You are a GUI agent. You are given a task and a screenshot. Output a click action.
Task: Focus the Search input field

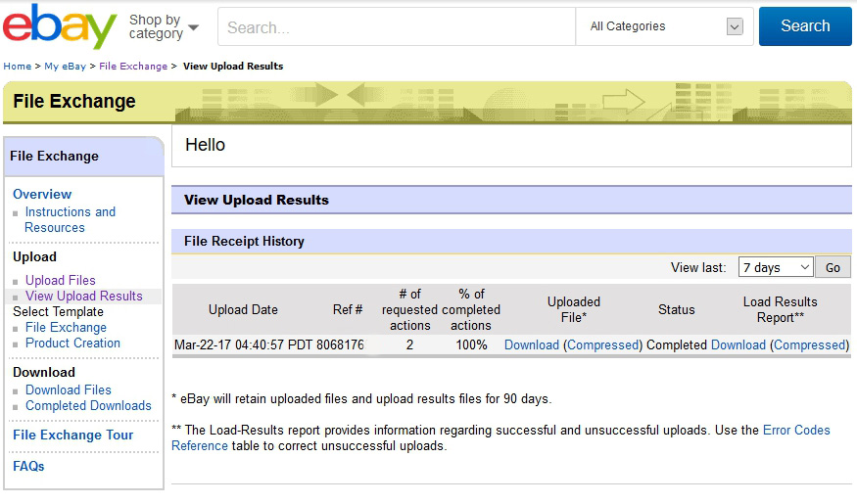(x=397, y=26)
